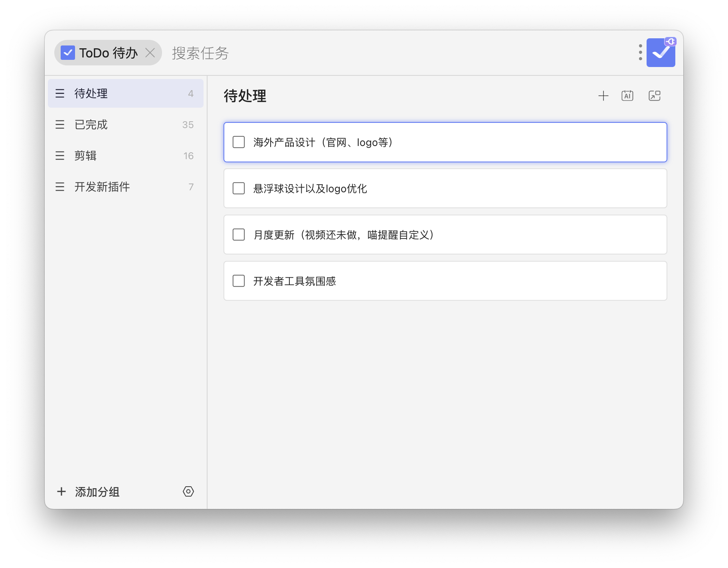Click the count 16 on 剪辑

tap(188, 156)
